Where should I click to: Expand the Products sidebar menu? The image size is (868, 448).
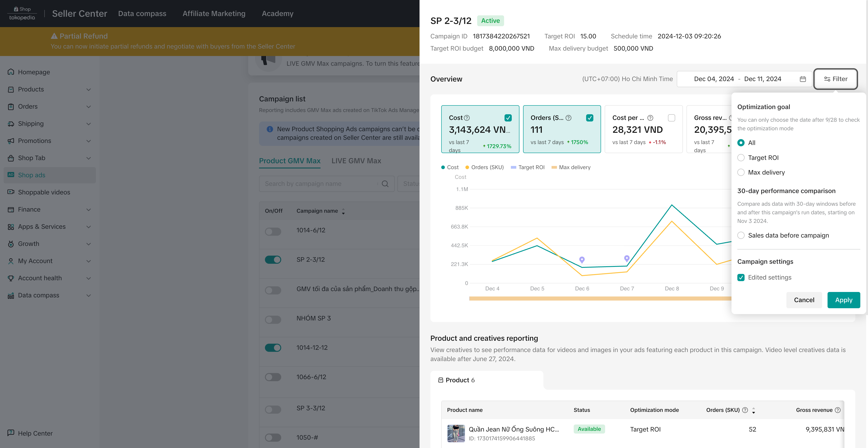pos(89,90)
